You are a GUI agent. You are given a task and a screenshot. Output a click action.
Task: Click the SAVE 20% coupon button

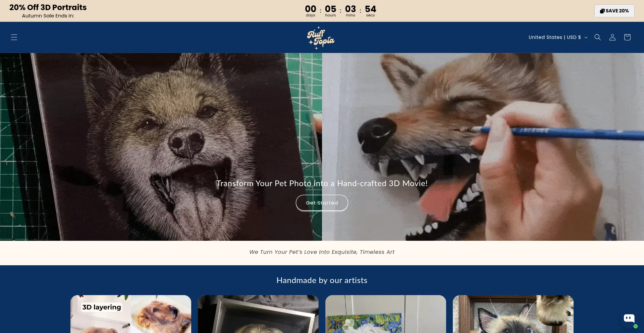[x=614, y=11]
